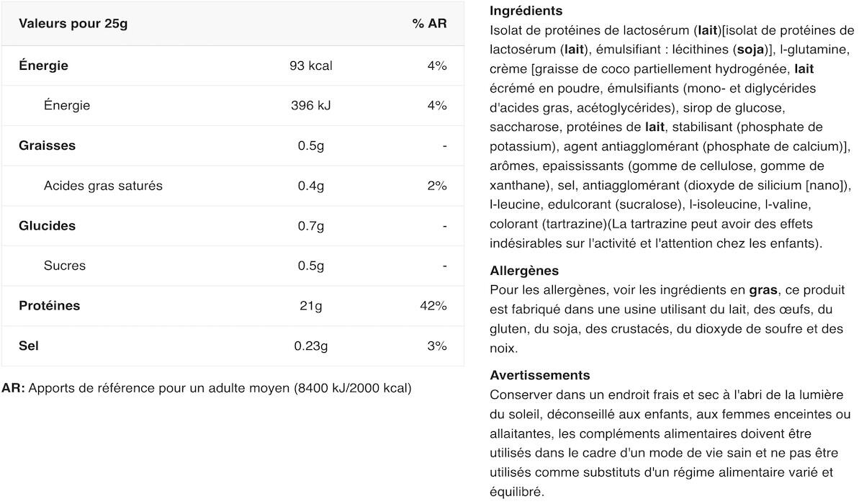This screenshot has height=504, width=864.
Task: Click the bold word 'gras' in allergens
Action: (763, 289)
